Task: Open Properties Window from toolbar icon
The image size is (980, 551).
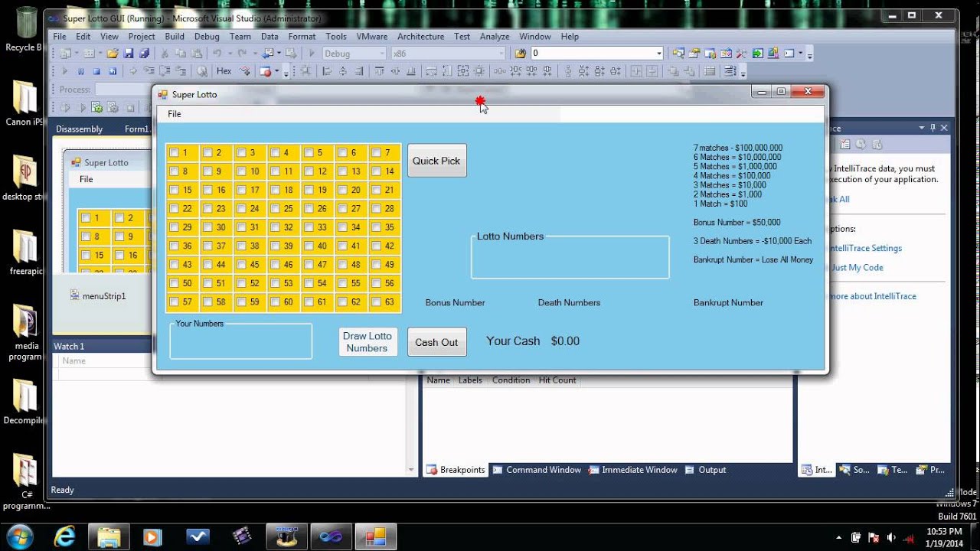Action: point(694,54)
